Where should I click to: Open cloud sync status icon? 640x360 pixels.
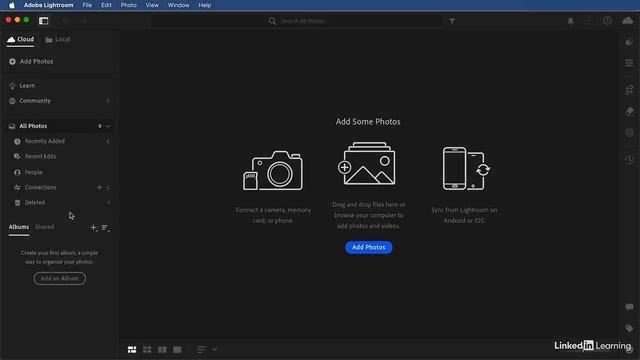tap(628, 20)
